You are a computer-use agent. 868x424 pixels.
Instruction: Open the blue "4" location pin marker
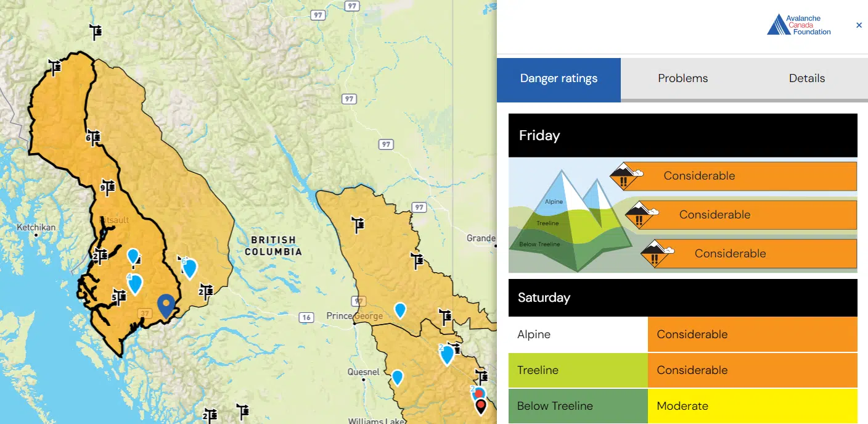(x=133, y=283)
